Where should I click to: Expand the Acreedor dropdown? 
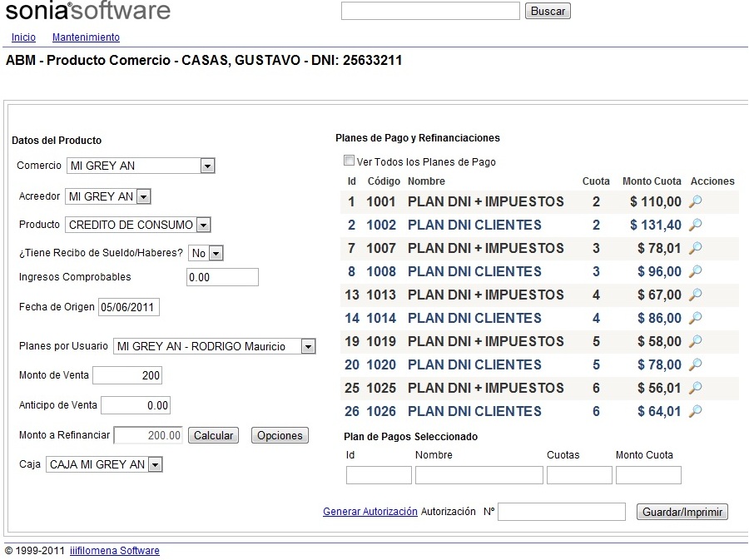click(x=143, y=196)
